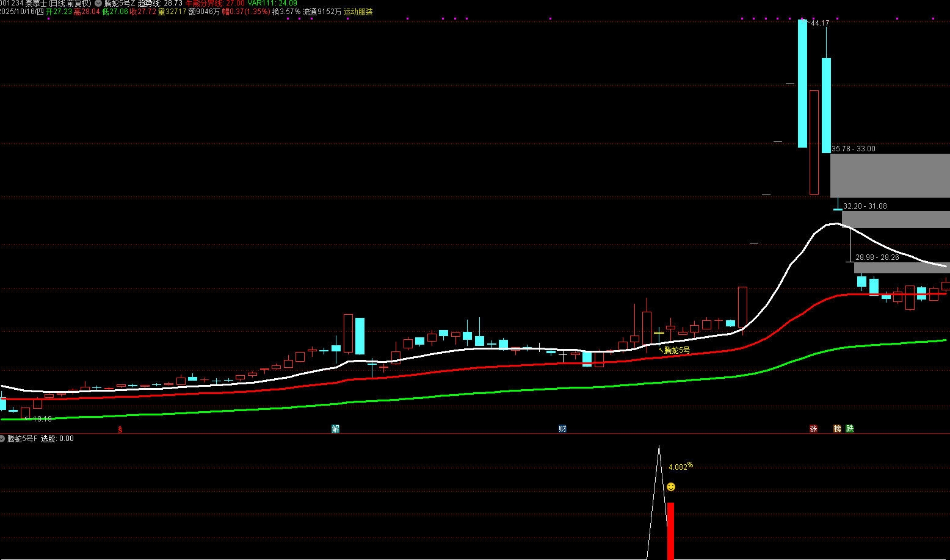Click the gap zone labeled 35.78 - 33.00
The height and width of the screenshot is (560, 950).
[x=890, y=175]
